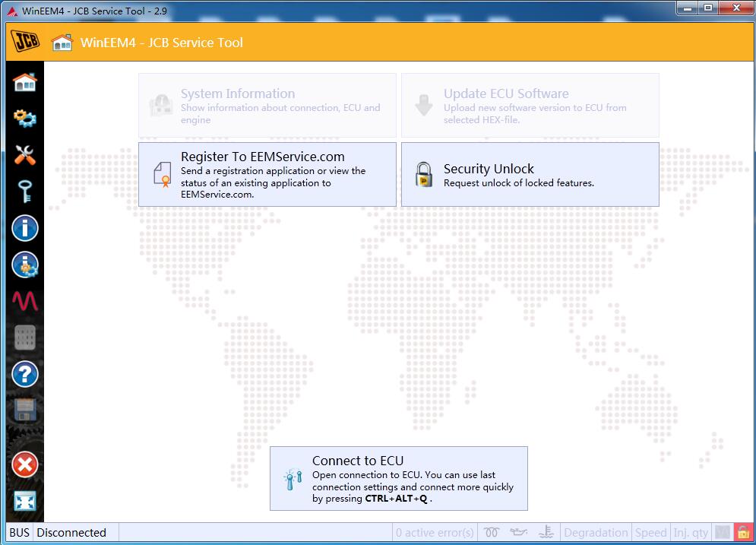Open Home from the sidebar house icon
Screen dimensions: 756x545
pyautogui.click(x=25, y=83)
